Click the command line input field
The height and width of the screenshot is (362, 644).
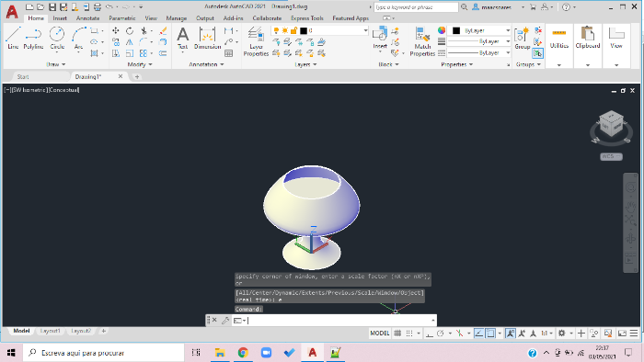coord(339,321)
